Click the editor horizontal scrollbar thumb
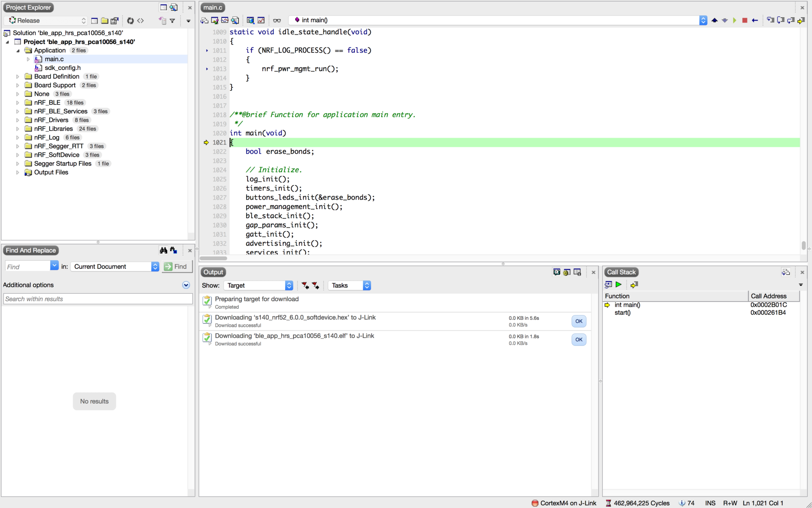The width and height of the screenshot is (812, 508). [x=213, y=258]
